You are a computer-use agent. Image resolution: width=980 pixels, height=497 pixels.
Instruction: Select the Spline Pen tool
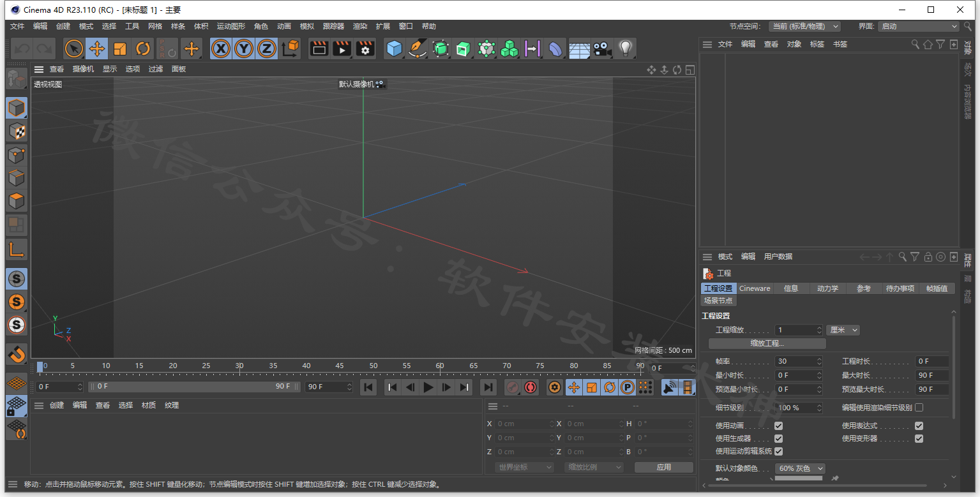(x=418, y=48)
